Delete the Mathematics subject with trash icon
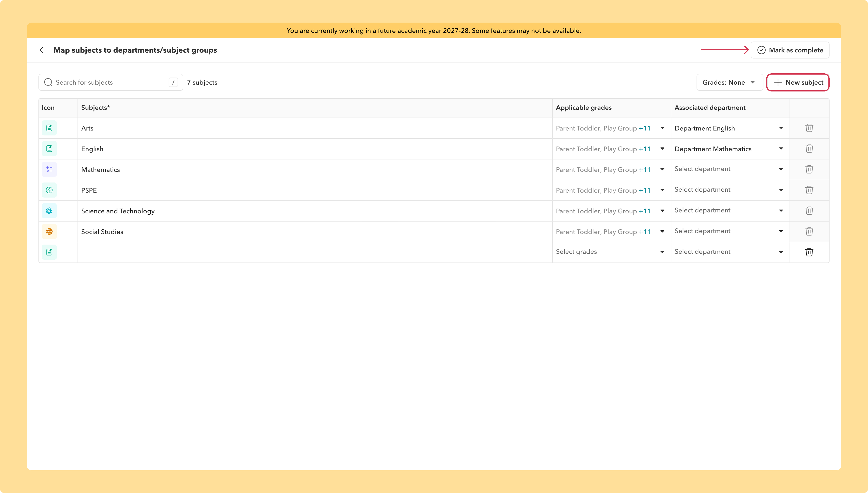The height and width of the screenshot is (493, 868). point(809,169)
